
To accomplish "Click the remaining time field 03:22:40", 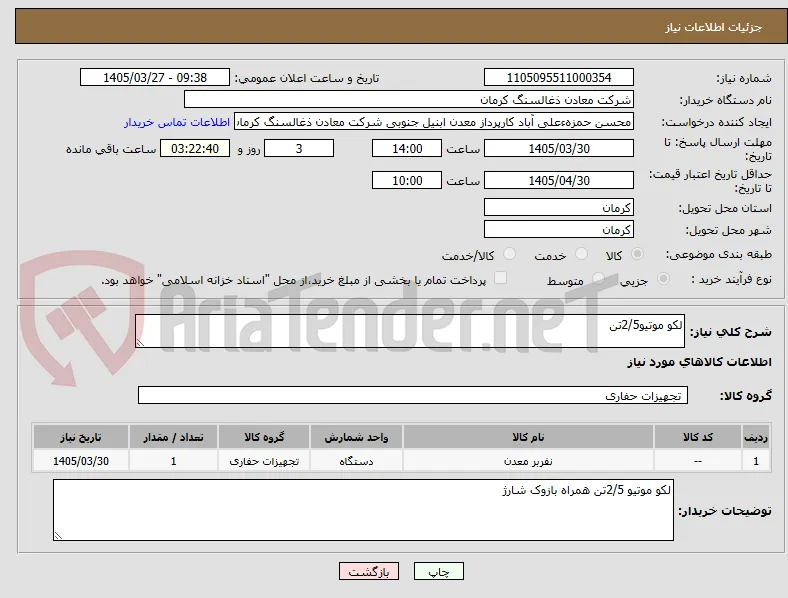I will [195, 149].
